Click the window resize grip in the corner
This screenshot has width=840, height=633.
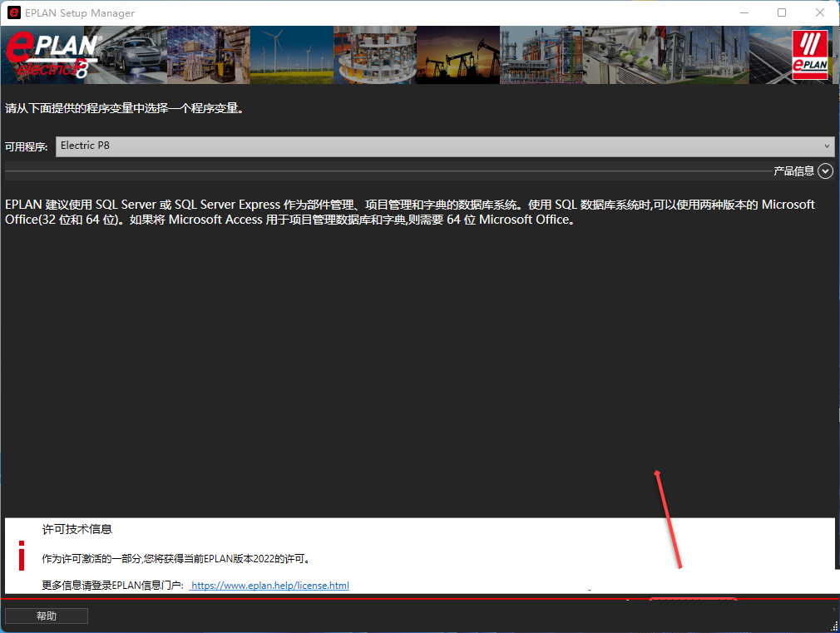[835, 626]
